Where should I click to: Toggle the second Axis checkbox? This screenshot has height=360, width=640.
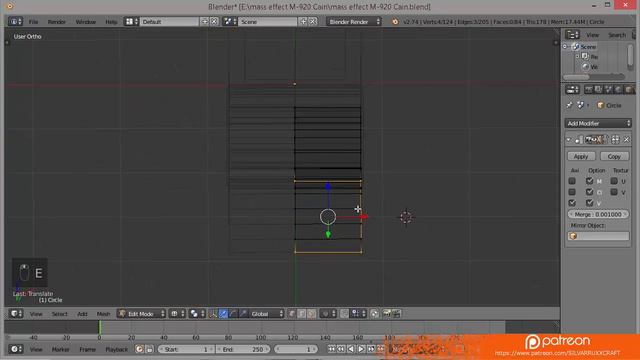(x=572, y=192)
